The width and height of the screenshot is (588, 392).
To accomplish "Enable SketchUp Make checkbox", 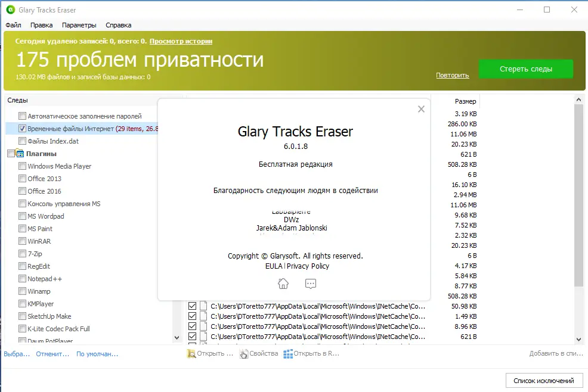I will (x=22, y=316).
